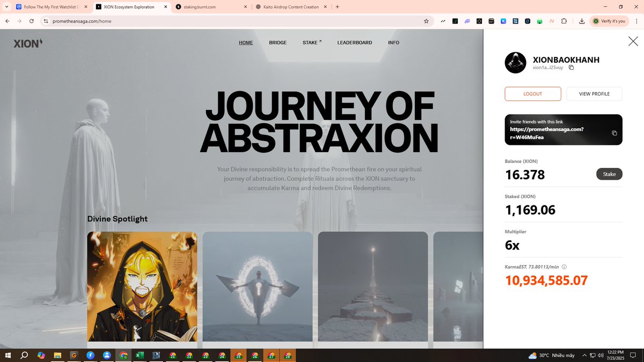Click the XION logo
The width and height of the screenshot is (644, 362).
click(x=28, y=43)
